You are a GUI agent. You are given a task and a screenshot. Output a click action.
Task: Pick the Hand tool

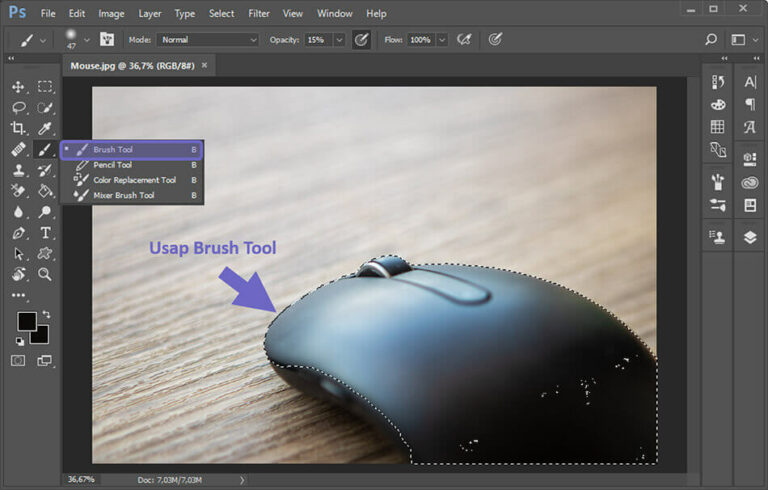pos(18,274)
